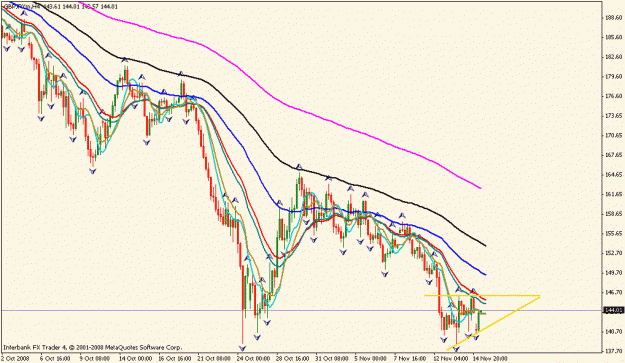Click the 170.65 price axis label

(614, 135)
